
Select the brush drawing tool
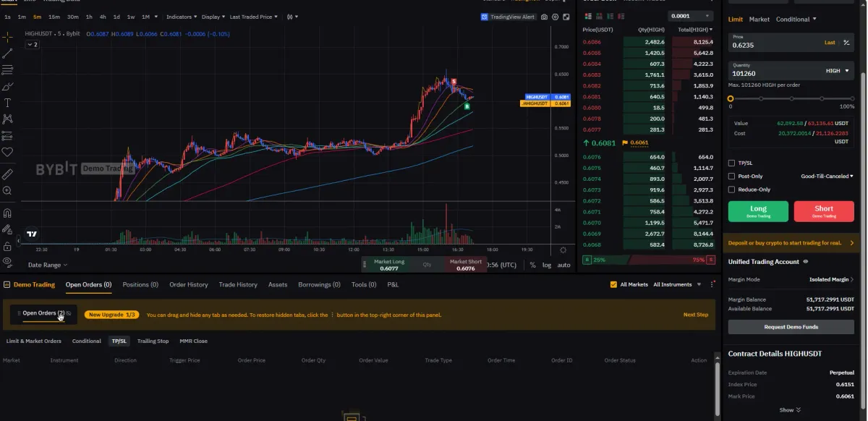(x=7, y=86)
